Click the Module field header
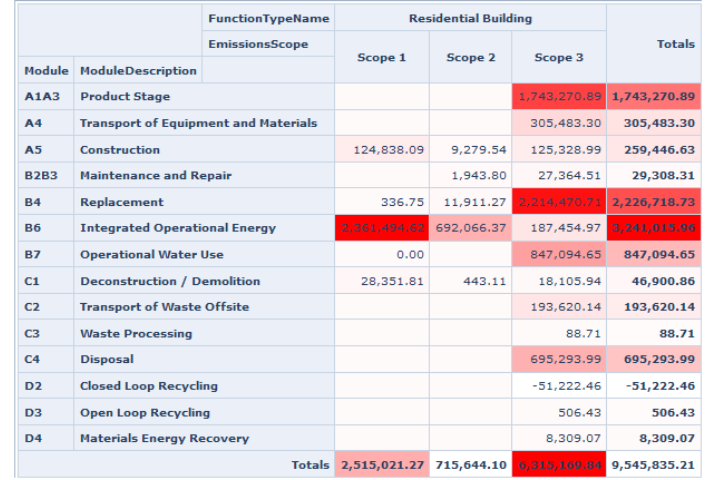This screenshot has width=720, height=480. pyautogui.click(x=46, y=71)
